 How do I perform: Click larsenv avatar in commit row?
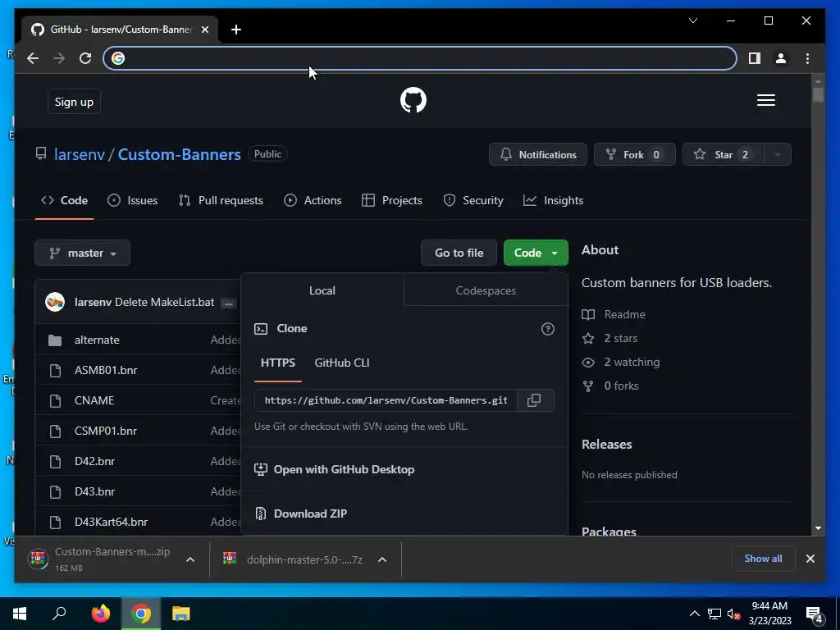pos(55,302)
